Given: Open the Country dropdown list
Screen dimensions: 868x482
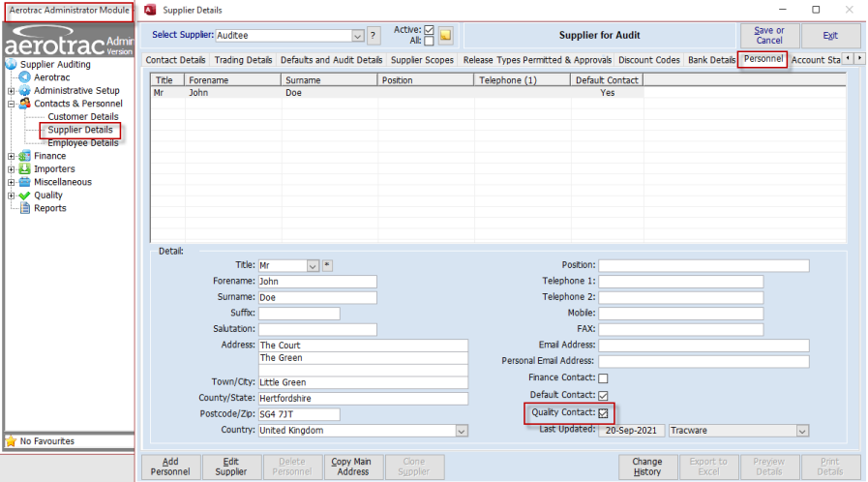Looking at the screenshot, I should (462, 431).
